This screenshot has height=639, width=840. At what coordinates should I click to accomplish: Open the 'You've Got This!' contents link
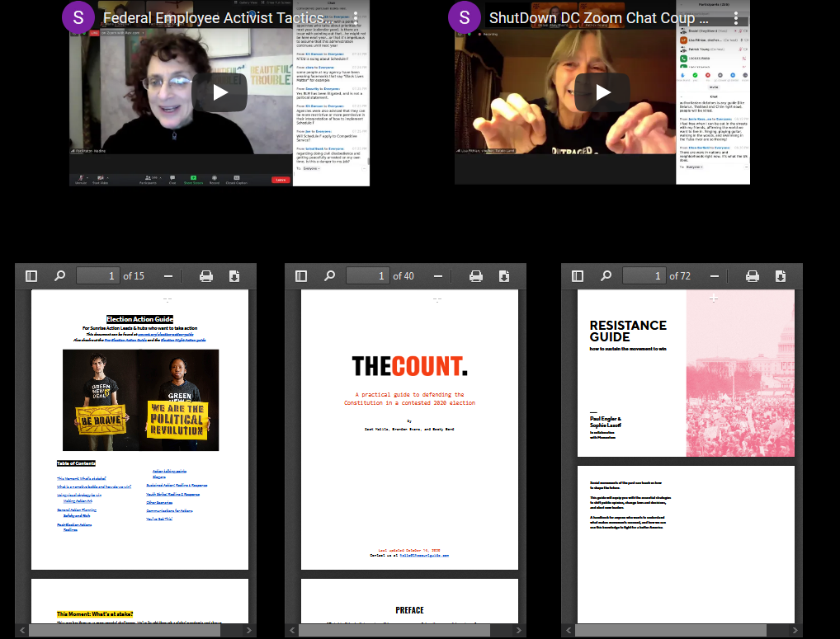click(159, 519)
